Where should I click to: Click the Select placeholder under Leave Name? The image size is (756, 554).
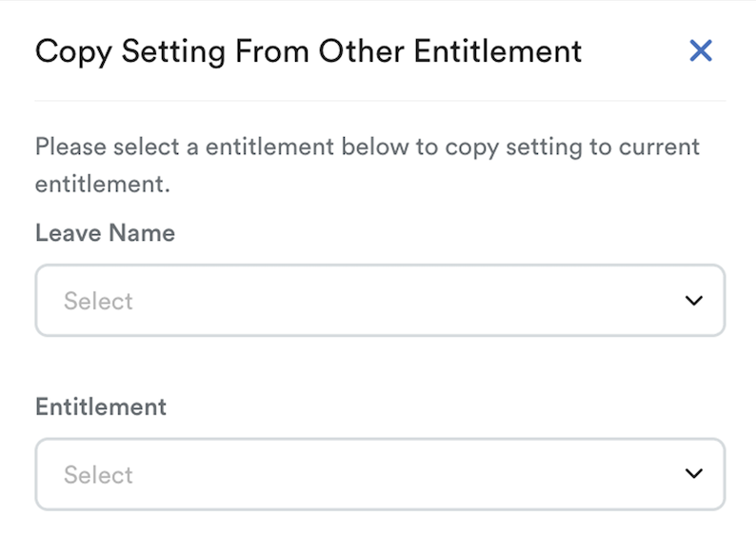(x=98, y=301)
